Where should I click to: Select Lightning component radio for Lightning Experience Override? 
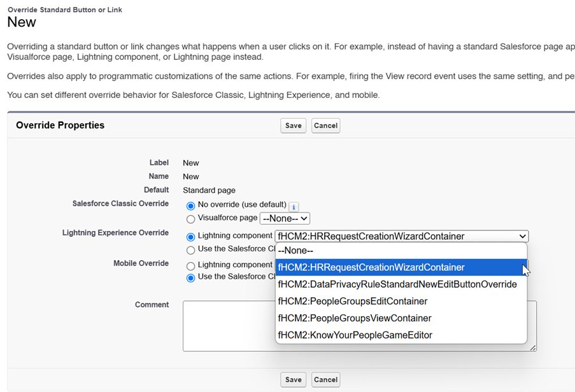pyautogui.click(x=190, y=237)
